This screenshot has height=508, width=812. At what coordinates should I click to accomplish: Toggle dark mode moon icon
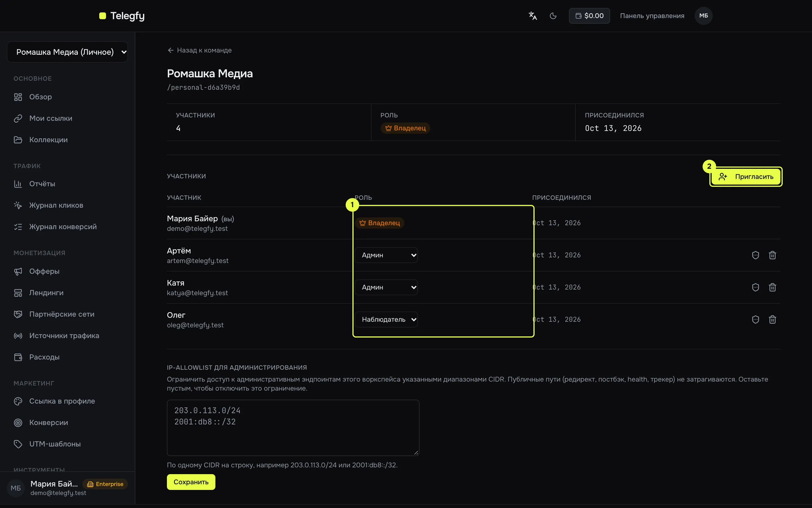coord(553,16)
